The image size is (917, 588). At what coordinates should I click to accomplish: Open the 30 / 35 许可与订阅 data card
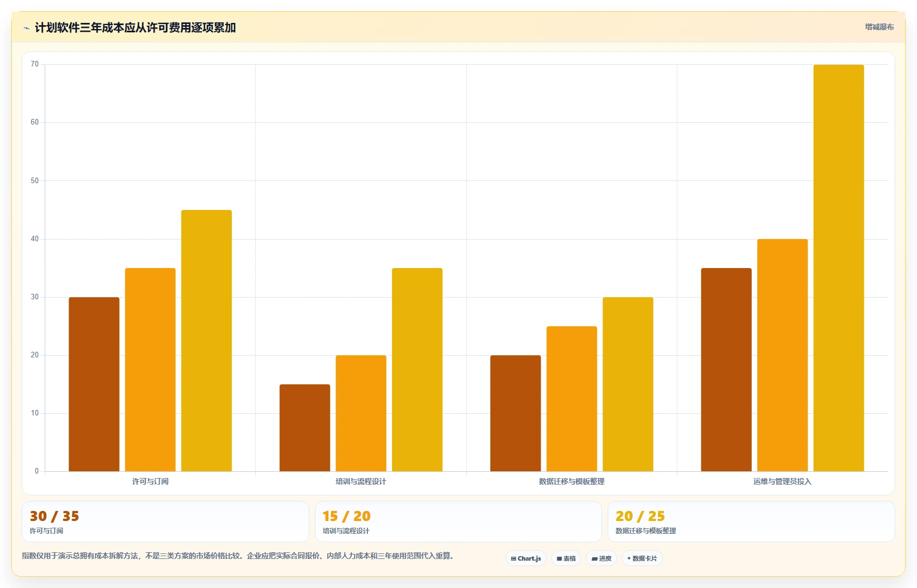pyautogui.click(x=165, y=522)
